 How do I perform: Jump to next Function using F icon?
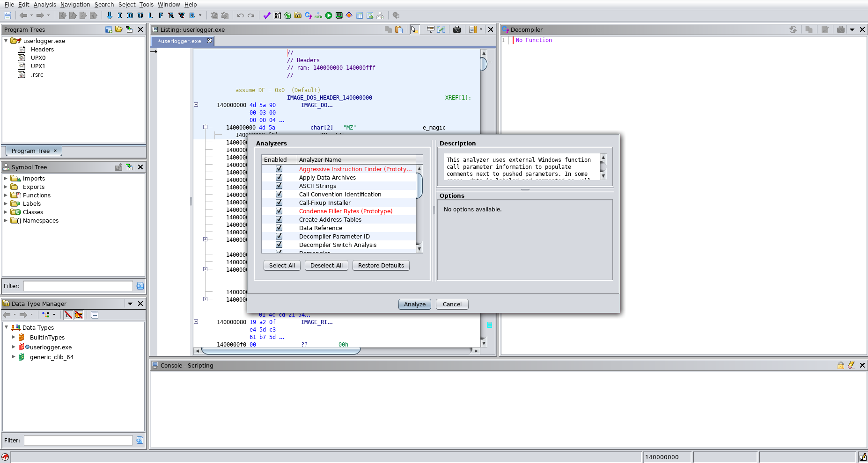tap(161, 15)
